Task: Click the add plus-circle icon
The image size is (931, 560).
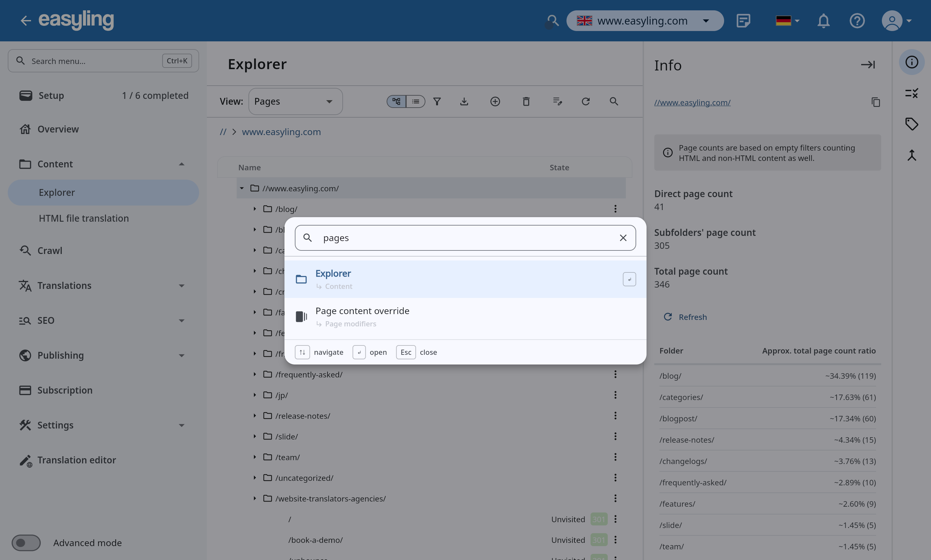Action: point(495,101)
